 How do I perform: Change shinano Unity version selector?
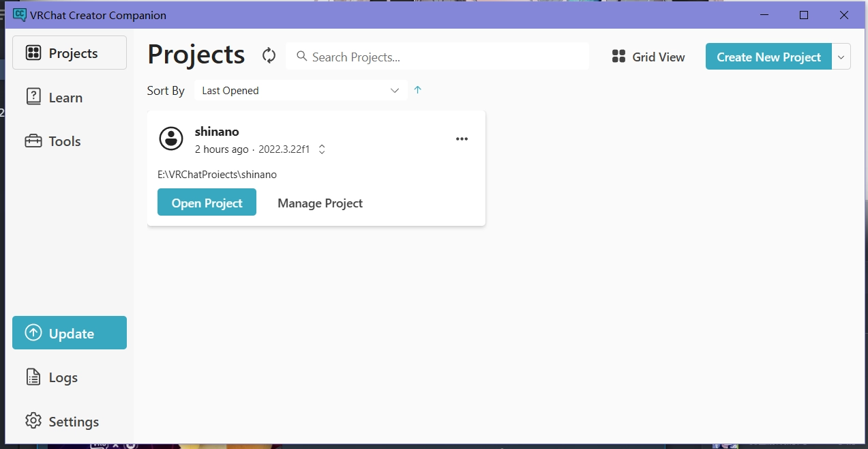(x=322, y=149)
